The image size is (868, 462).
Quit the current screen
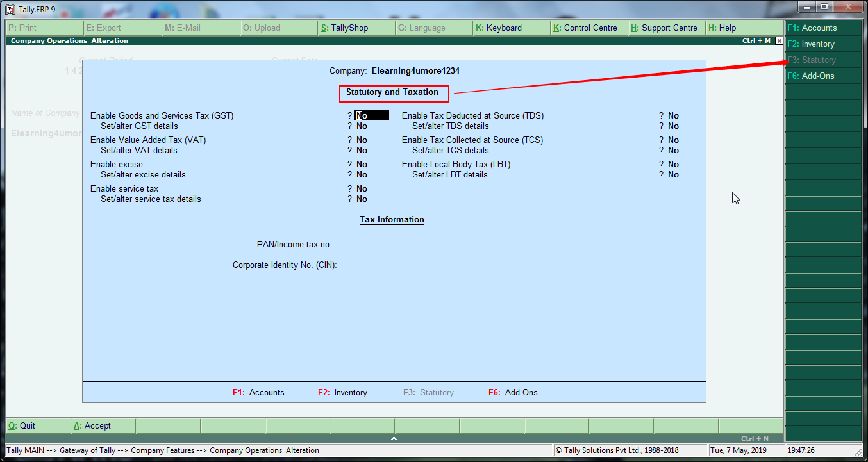pyautogui.click(x=22, y=425)
